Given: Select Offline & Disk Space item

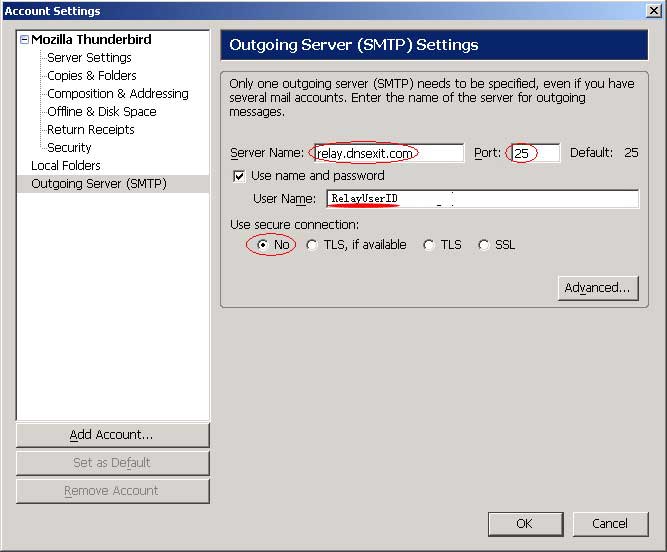Looking at the screenshot, I should tap(101, 112).
